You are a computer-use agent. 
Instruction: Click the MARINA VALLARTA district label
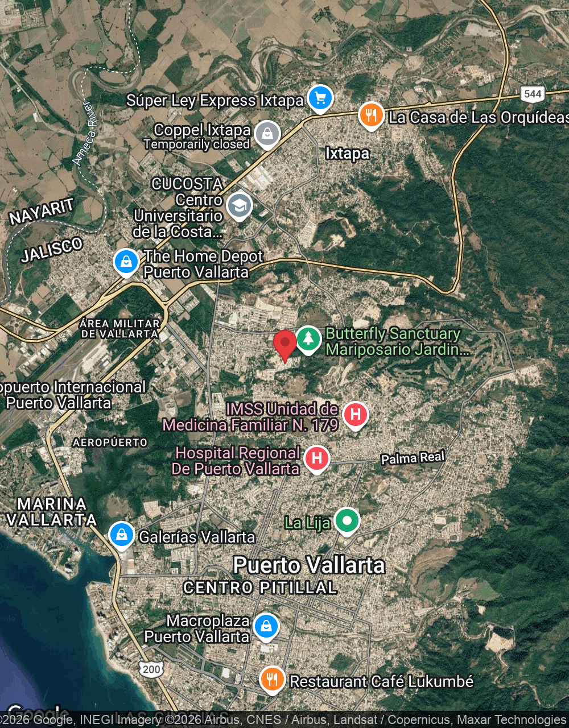pos(51,512)
